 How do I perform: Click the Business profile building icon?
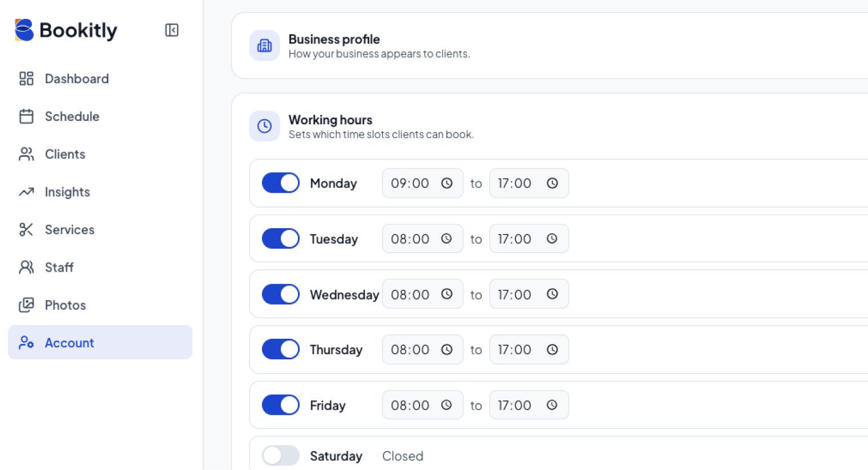tap(264, 46)
